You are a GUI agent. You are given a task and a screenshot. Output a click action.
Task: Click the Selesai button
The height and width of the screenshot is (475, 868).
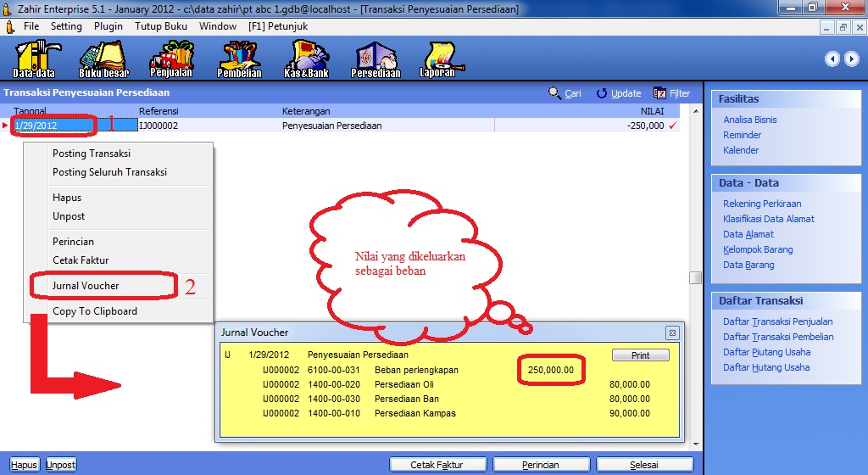(644, 465)
